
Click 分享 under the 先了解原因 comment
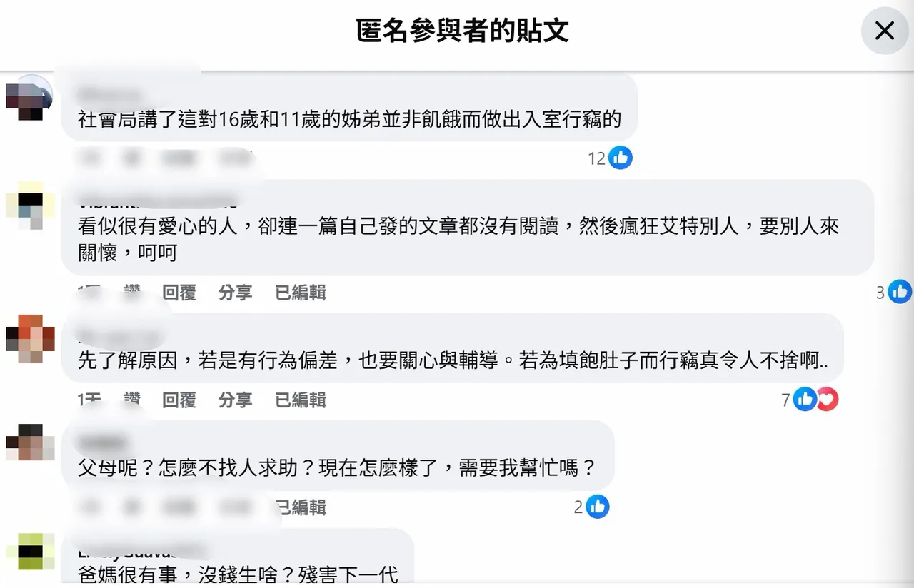(236, 400)
